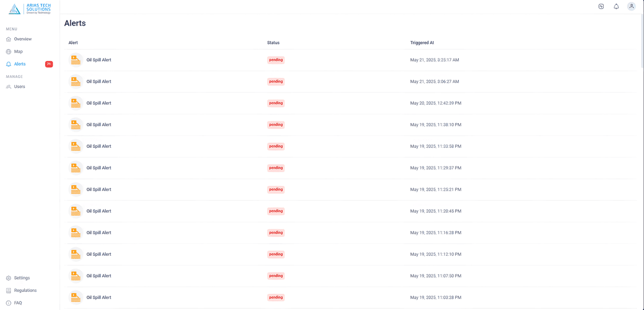
Task: Click the Settings gear icon
Action: [x=9, y=278]
